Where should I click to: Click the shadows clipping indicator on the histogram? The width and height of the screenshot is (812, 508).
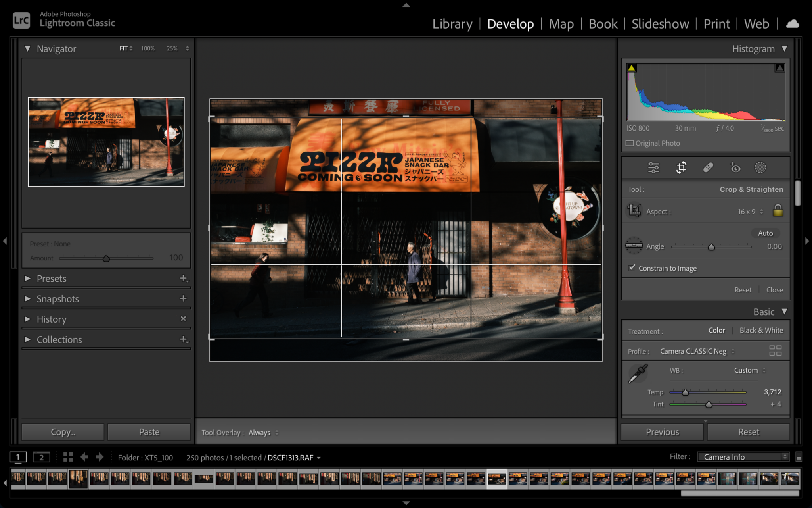point(631,67)
